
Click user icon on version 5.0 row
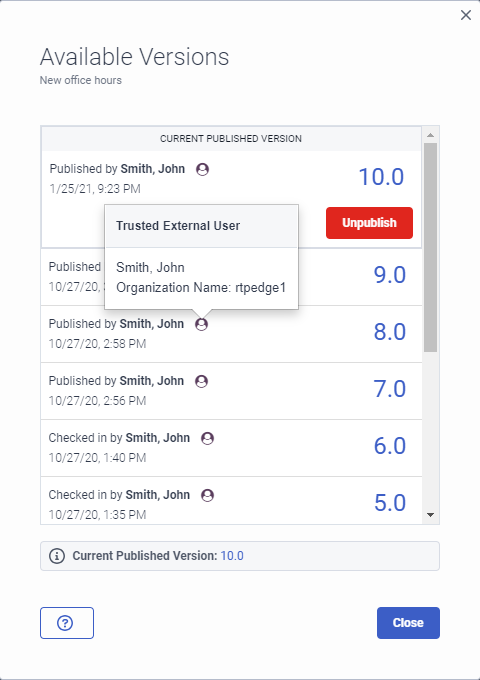(208, 495)
